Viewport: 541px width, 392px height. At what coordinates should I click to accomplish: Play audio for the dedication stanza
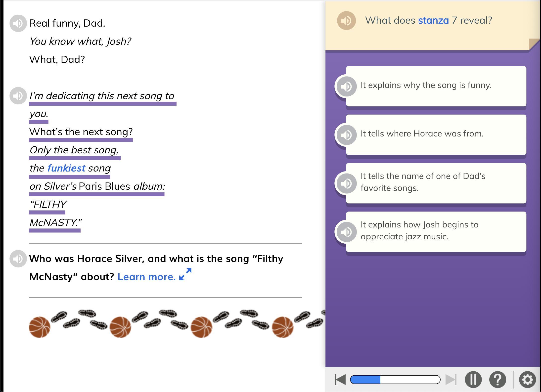click(18, 96)
